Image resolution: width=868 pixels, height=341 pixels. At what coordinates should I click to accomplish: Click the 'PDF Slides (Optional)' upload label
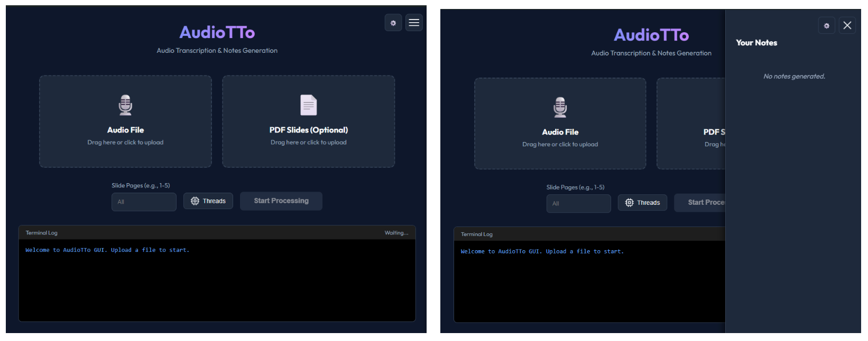308,130
